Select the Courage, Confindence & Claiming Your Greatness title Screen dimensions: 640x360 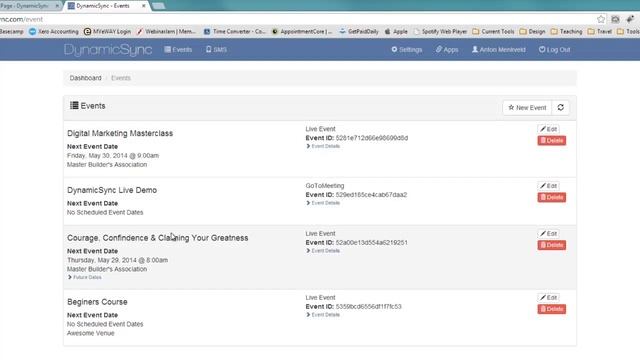point(158,238)
